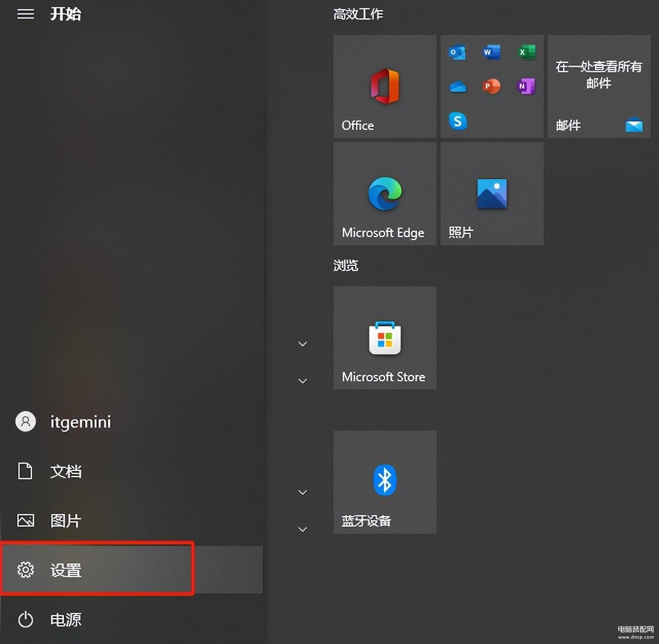The height and width of the screenshot is (644, 659).
Task: Expand the first chevron beside Microsoft Store tile
Action: (303, 344)
